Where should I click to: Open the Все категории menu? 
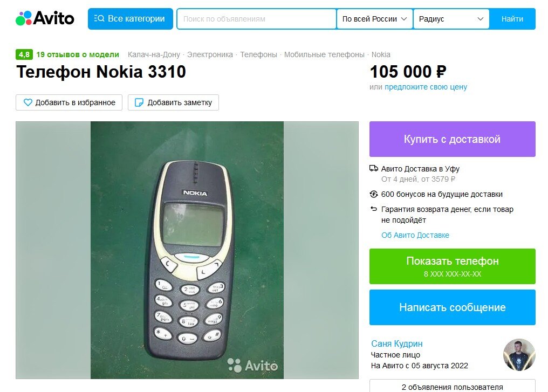[131, 19]
